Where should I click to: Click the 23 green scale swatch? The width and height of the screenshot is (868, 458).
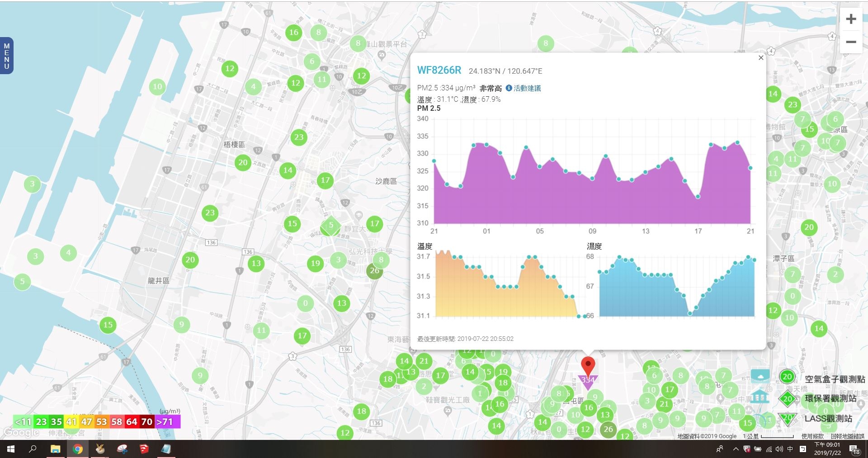(41, 422)
